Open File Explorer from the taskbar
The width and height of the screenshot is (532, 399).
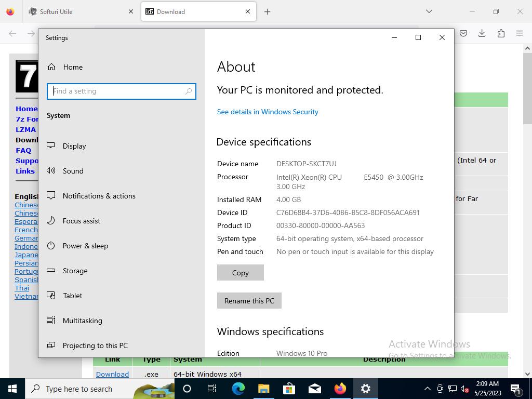point(263,389)
